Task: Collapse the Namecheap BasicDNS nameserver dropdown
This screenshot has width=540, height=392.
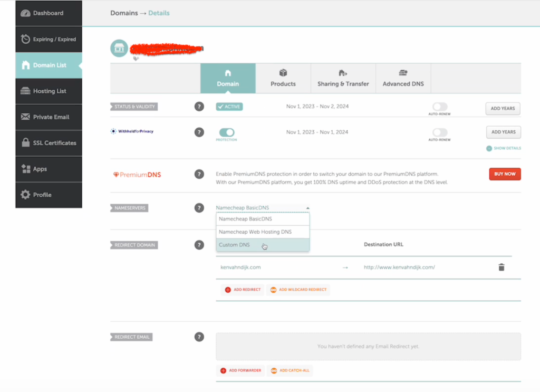Action: 263,208
